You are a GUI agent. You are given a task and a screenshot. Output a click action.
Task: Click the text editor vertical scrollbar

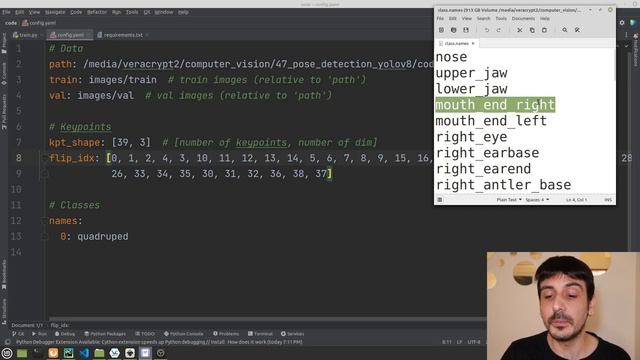(614, 65)
